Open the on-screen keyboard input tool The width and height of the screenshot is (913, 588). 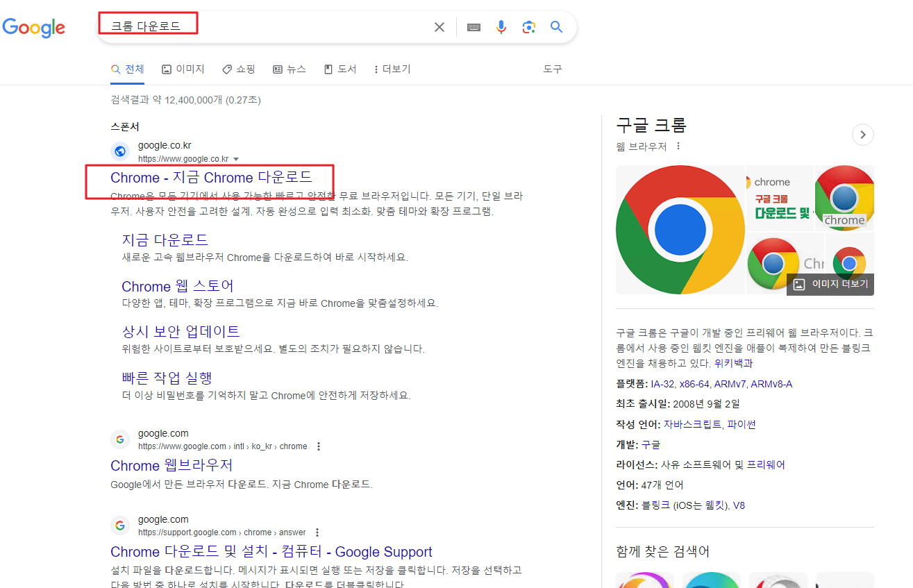click(x=474, y=27)
